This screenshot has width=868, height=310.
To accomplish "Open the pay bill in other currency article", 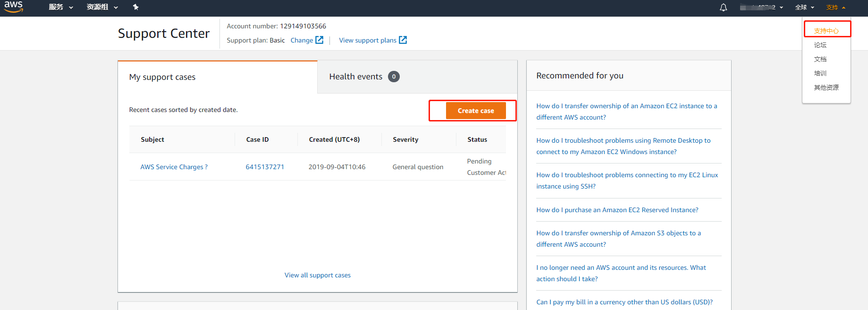I will point(624,302).
